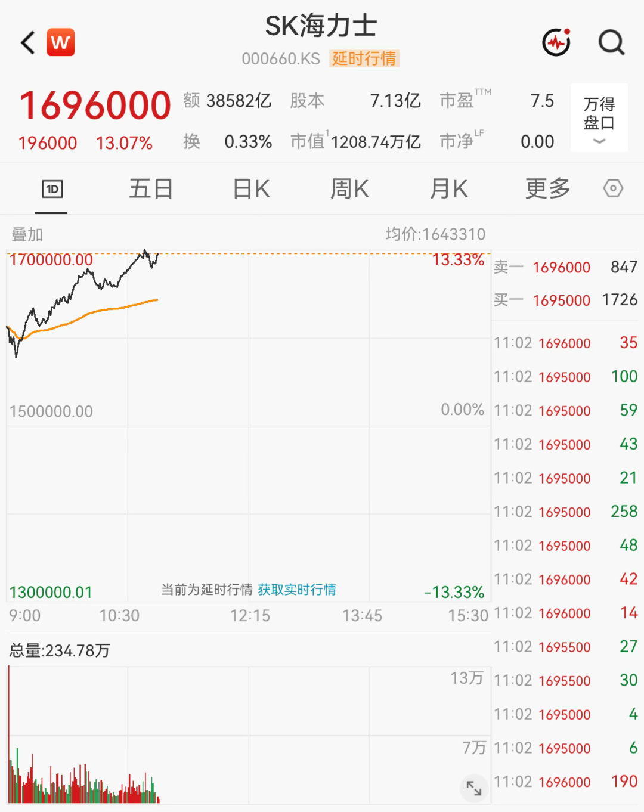Viewport: 644px width, 812px height.
Task: Tap the 1300000.01 lower axis label
Action: click(x=51, y=592)
